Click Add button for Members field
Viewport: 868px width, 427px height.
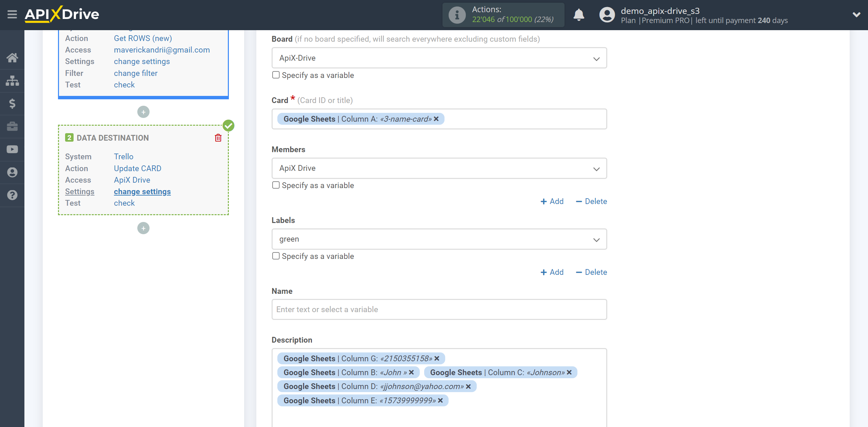(552, 201)
